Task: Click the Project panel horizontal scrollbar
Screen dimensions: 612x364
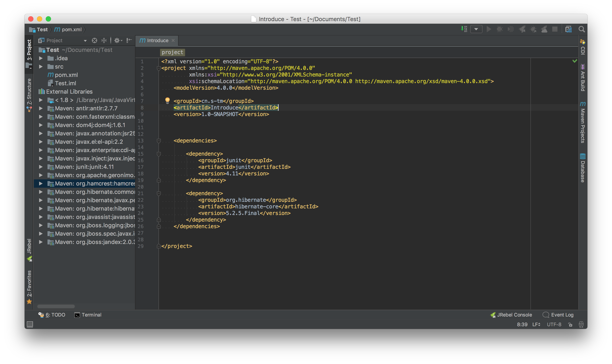Action: coord(56,306)
